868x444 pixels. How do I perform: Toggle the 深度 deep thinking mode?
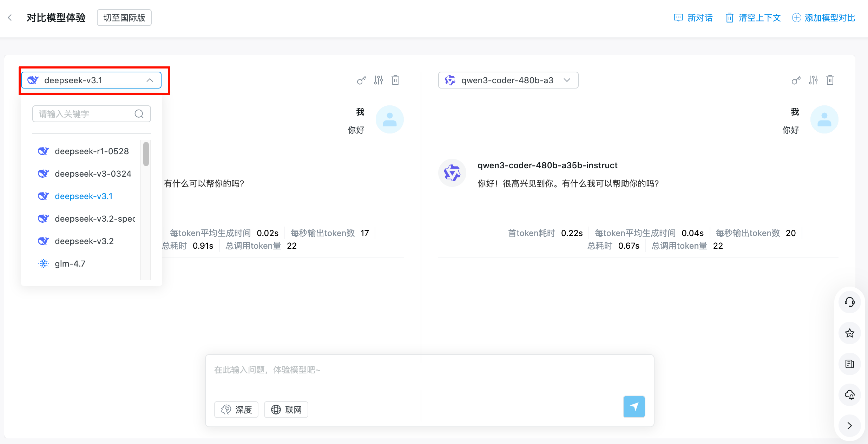236,410
